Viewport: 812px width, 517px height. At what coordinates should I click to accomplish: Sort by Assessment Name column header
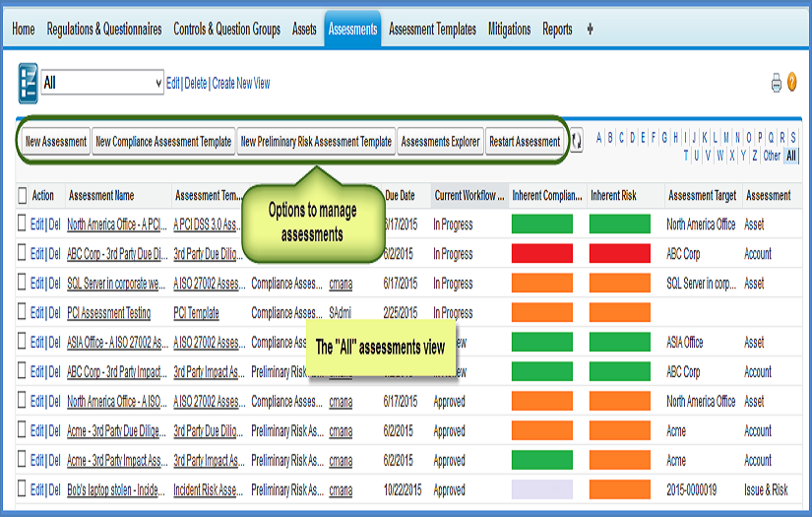click(x=101, y=195)
